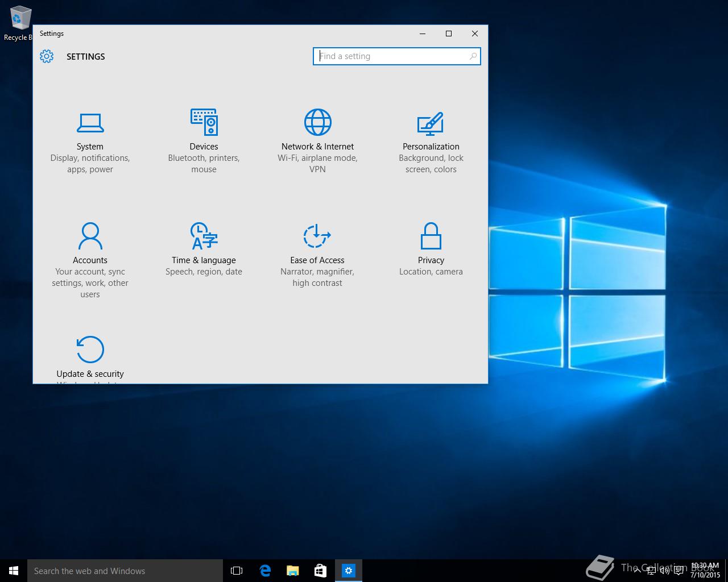Open the Network & Internet globe icon
Image resolution: width=728 pixels, height=582 pixels.
317,122
